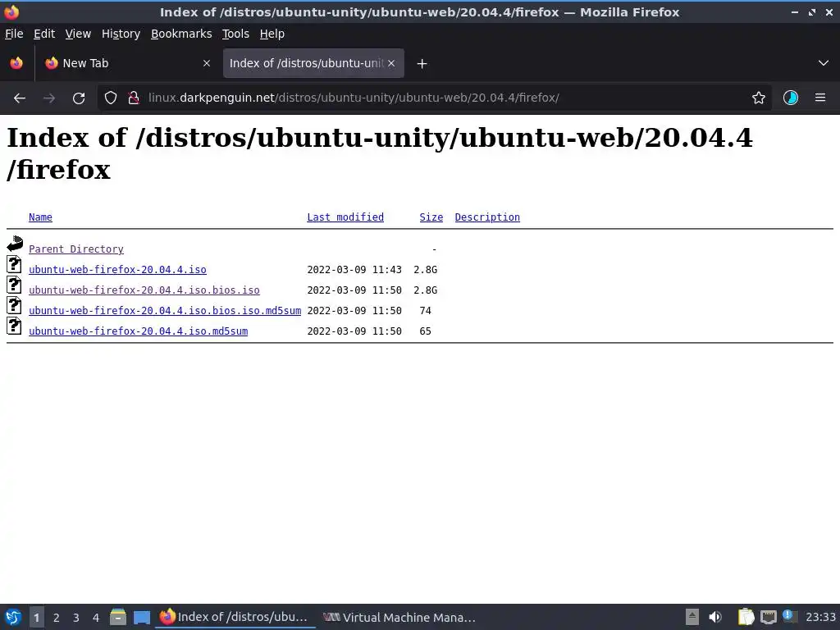Focus Firefox window in taskbar
840x630 pixels.
(235, 617)
